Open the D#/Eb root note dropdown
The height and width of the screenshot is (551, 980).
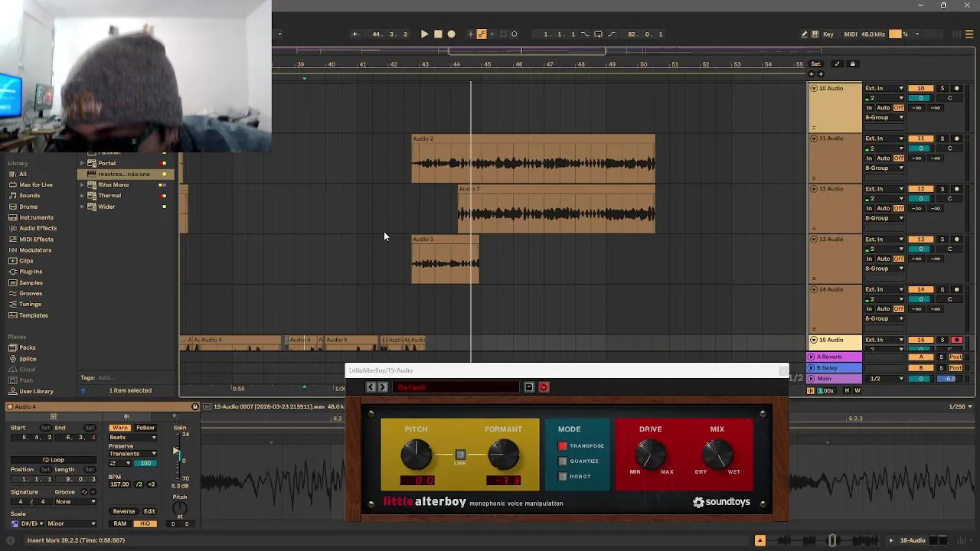(x=31, y=523)
